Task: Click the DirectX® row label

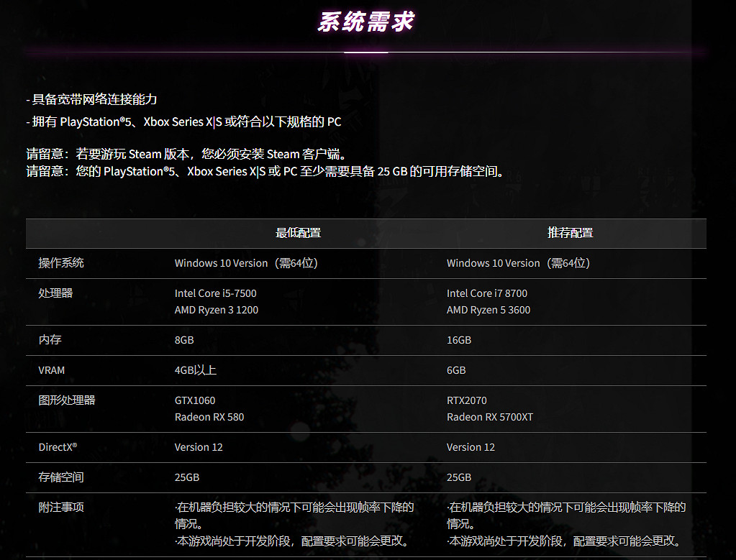Action: pos(56,446)
